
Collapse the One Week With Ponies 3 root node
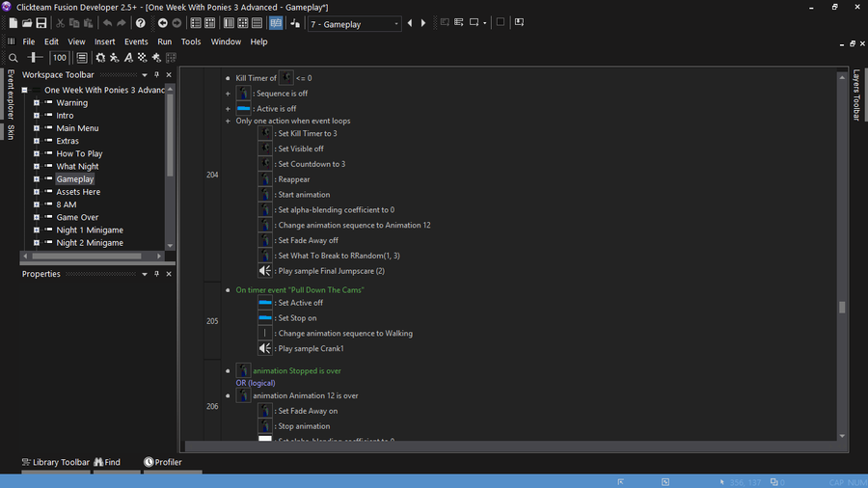24,90
